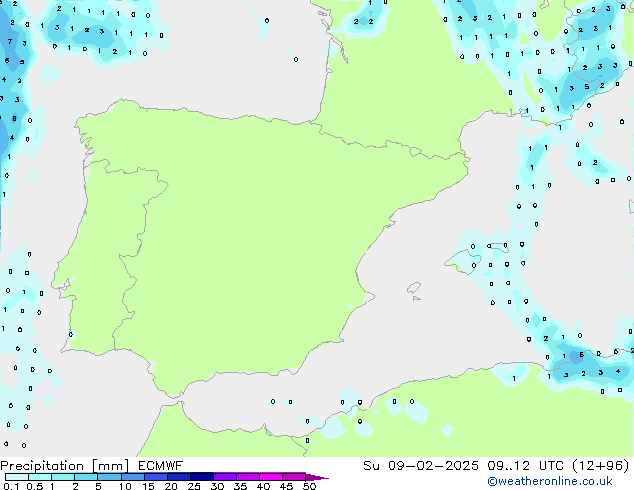Click the legend label '50'
The height and width of the screenshot is (490, 634).
pyautogui.click(x=309, y=486)
